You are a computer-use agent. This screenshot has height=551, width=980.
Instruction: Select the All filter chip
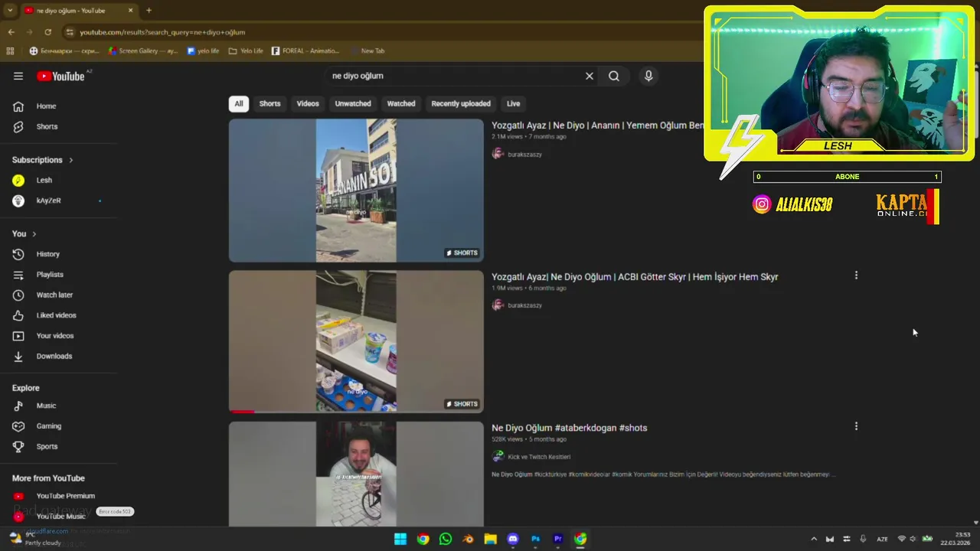(239, 103)
